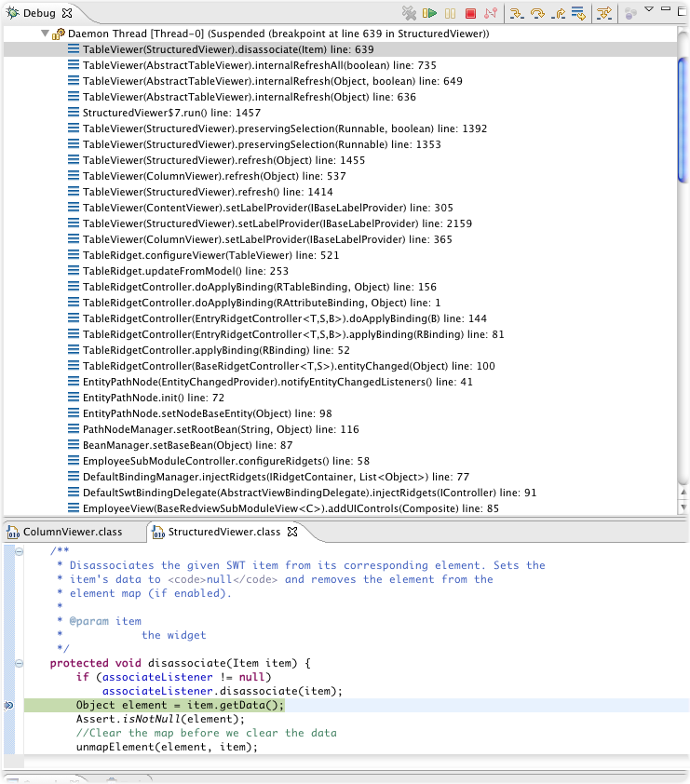Viewport: 690px width, 784px height.
Task: Select StructuredViewer$7.run() line 1457 frame
Action: (171, 113)
